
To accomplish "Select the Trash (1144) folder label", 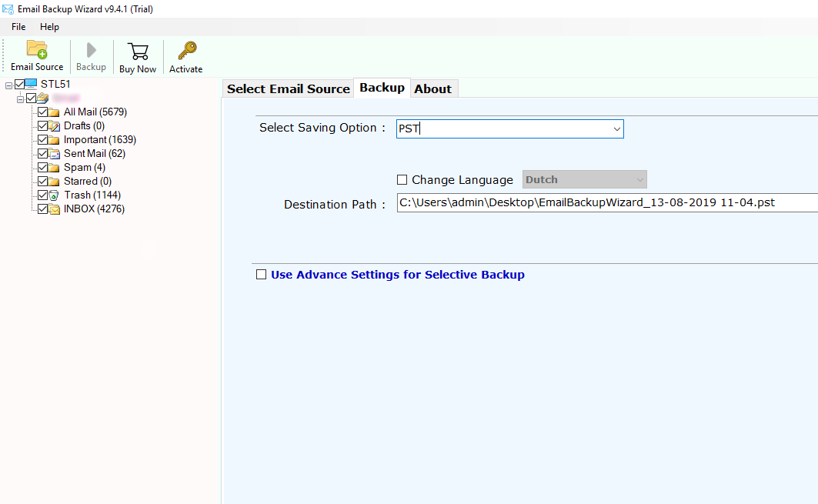I will tap(92, 195).
